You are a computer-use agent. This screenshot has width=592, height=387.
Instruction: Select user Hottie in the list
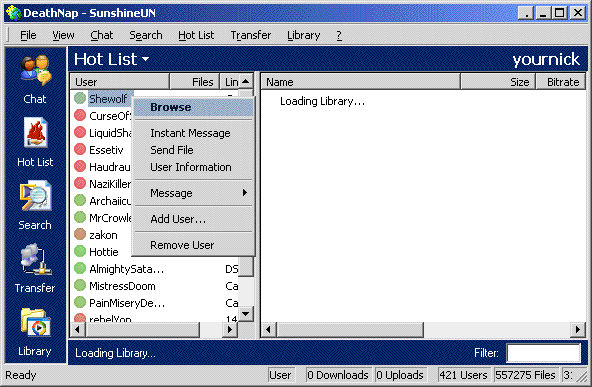tap(104, 252)
